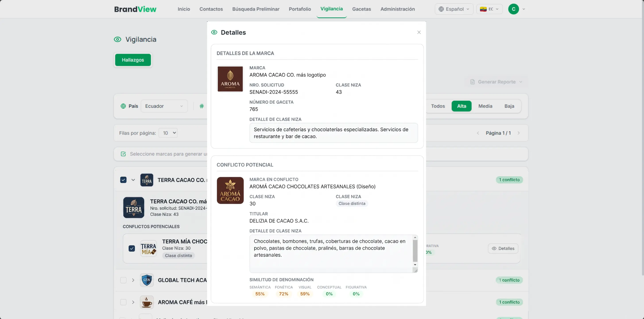This screenshot has width=644, height=319.
Task: Click the Servicios de cafeterías class detail box
Action: pos(334,133)
